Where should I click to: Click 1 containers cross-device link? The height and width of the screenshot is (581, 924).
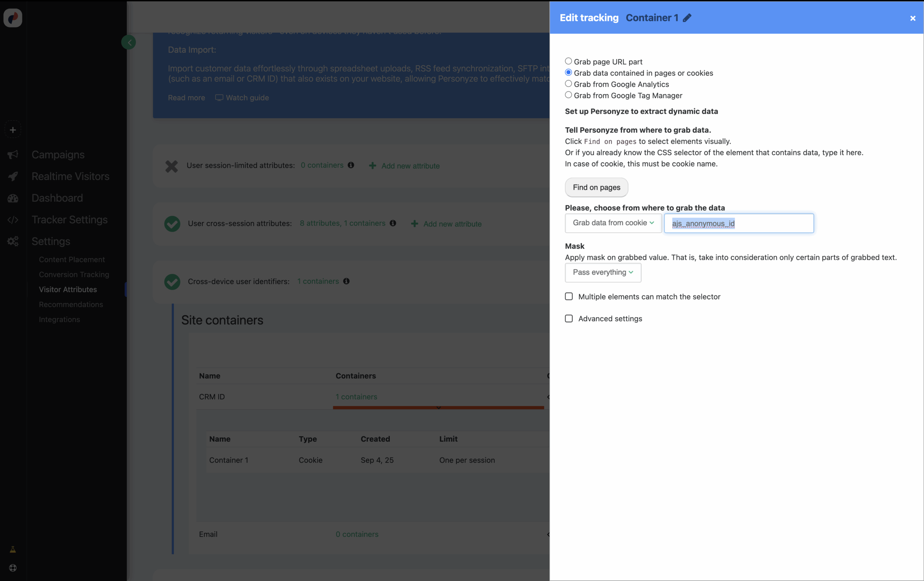[x=318, y=281]
